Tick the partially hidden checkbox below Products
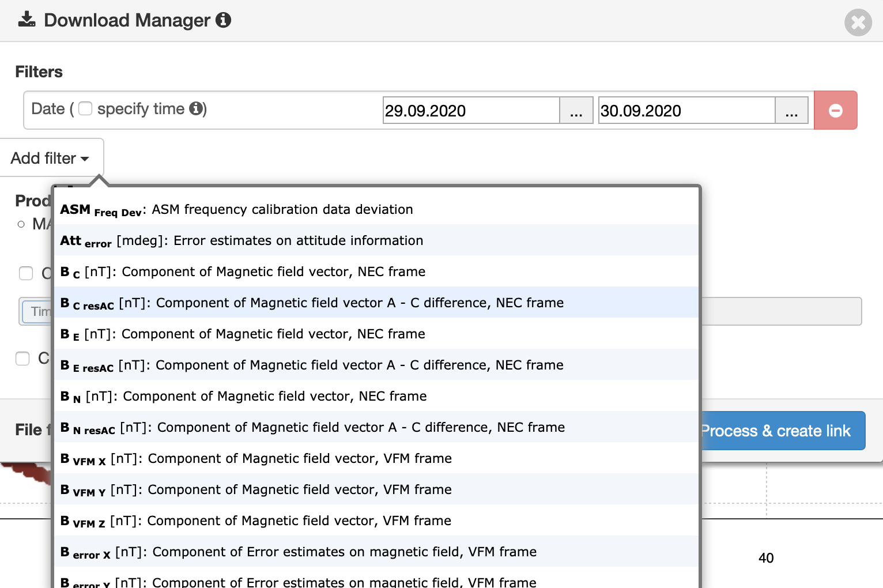883x588 pixels. tap(26, 273)
